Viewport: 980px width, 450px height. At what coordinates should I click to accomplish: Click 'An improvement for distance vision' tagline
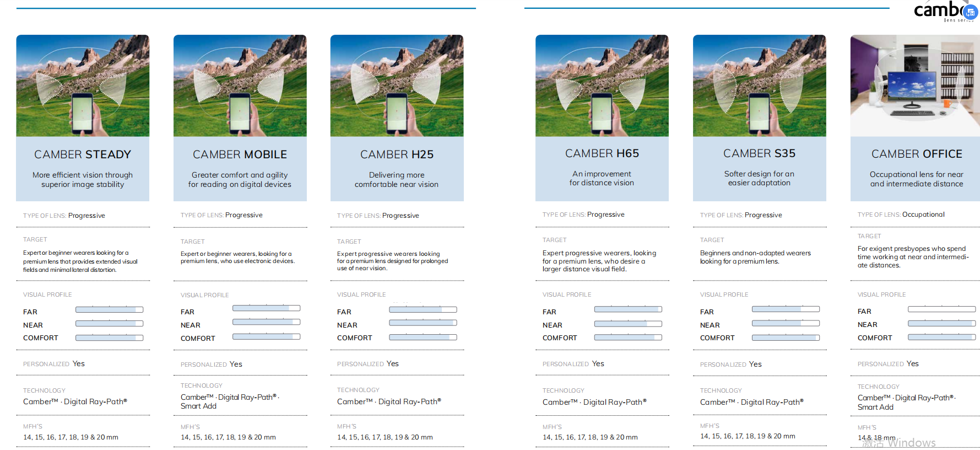click(x=602, y=178)
